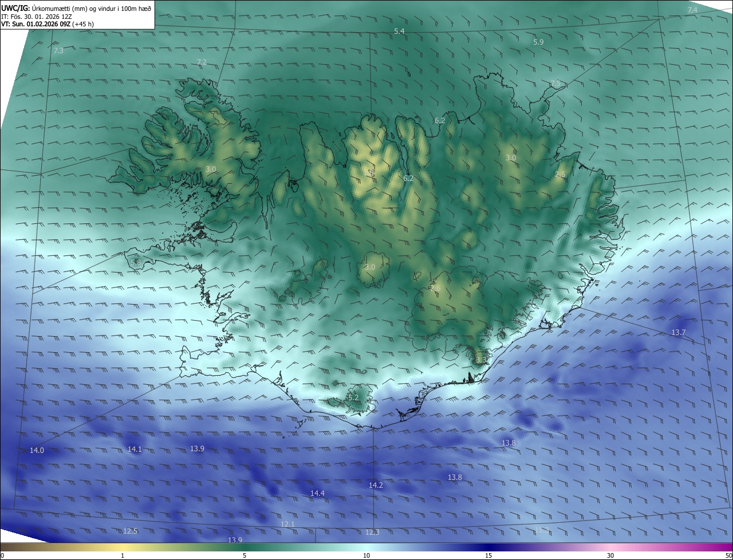Click the 5 tick on the color scale
The width and height of the screenshot is (733, 560).
point(245,555)
